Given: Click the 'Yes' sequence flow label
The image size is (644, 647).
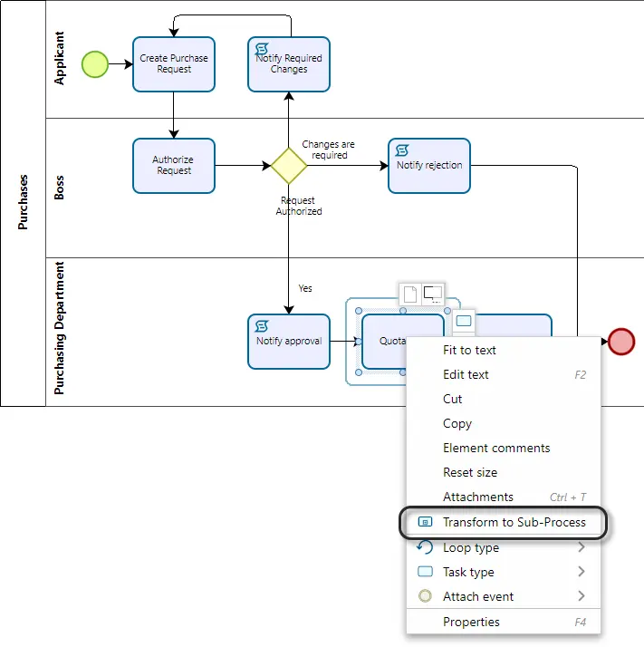Looking at the screenshot, I should (x=305, y=288).
